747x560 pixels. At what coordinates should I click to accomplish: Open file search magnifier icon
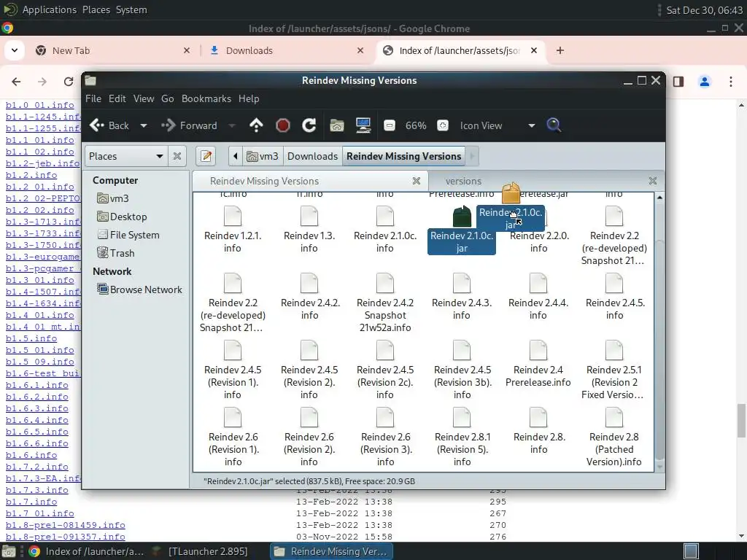coord(554,125)
